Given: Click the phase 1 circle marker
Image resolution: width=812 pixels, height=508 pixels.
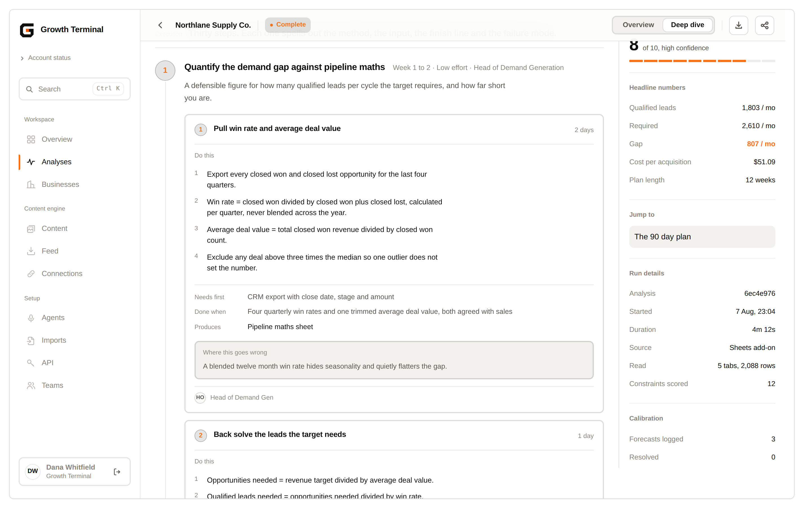Looking at the screenshot, I should (x=165, y=71).
